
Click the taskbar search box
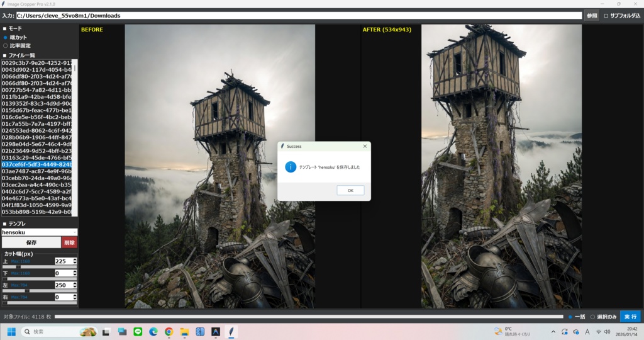58,332
